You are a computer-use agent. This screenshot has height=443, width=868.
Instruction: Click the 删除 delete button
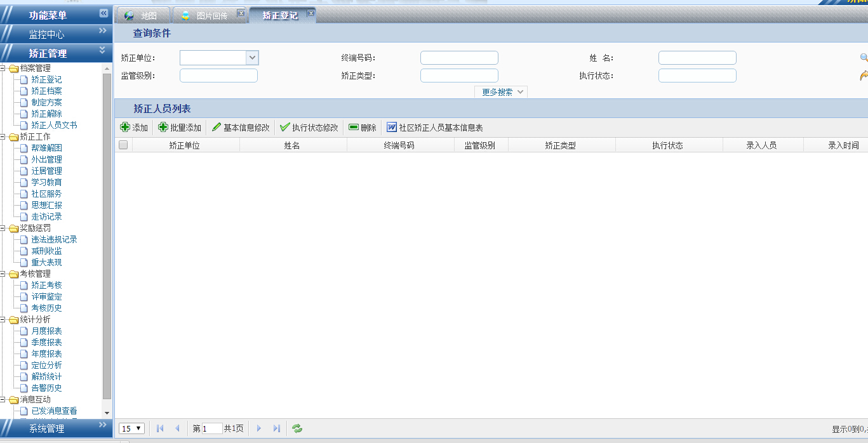point(363,128)
